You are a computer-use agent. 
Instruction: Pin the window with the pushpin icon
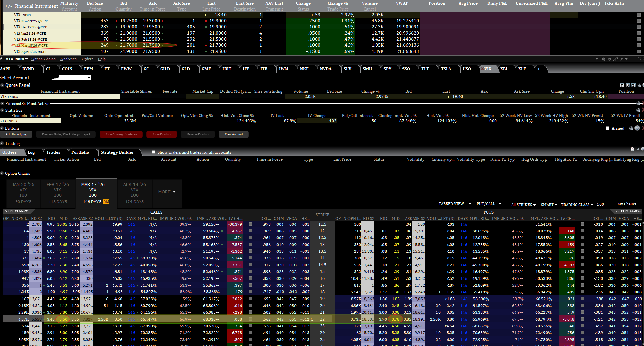621,59
